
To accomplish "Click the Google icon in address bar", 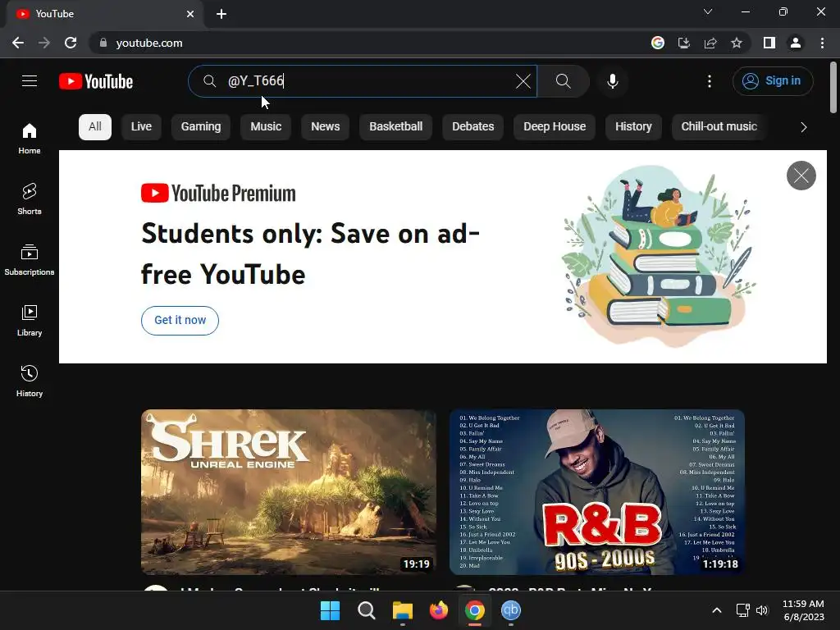I will [657, 43].
